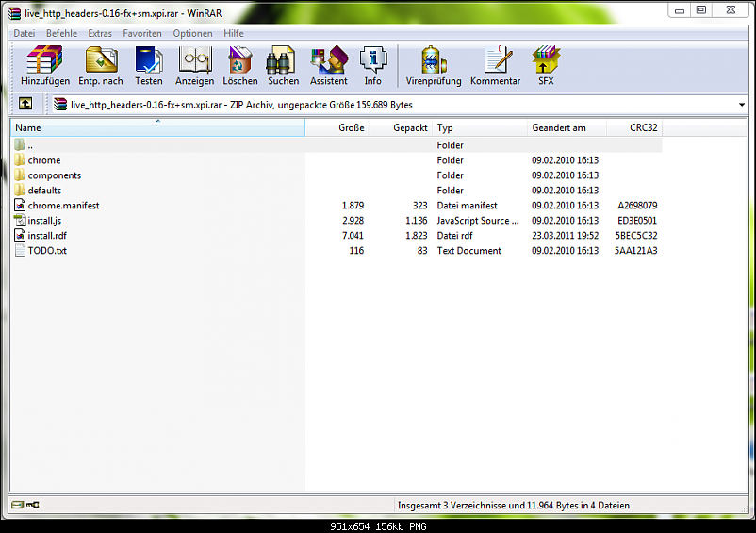Image resolution: width=756 pixels, height=533 pixels.
Task: Click the CRC value 'ED3E0501'
Action: pos(637,221)
